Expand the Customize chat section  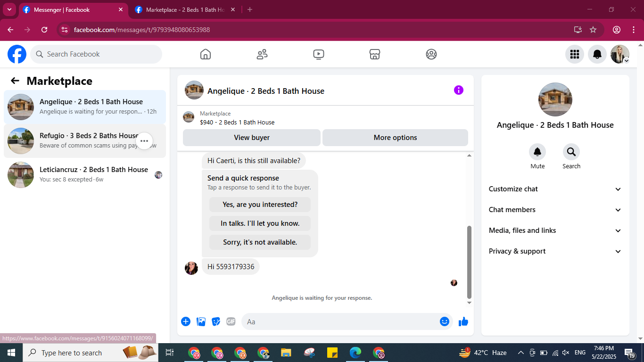tap(555, 189)
